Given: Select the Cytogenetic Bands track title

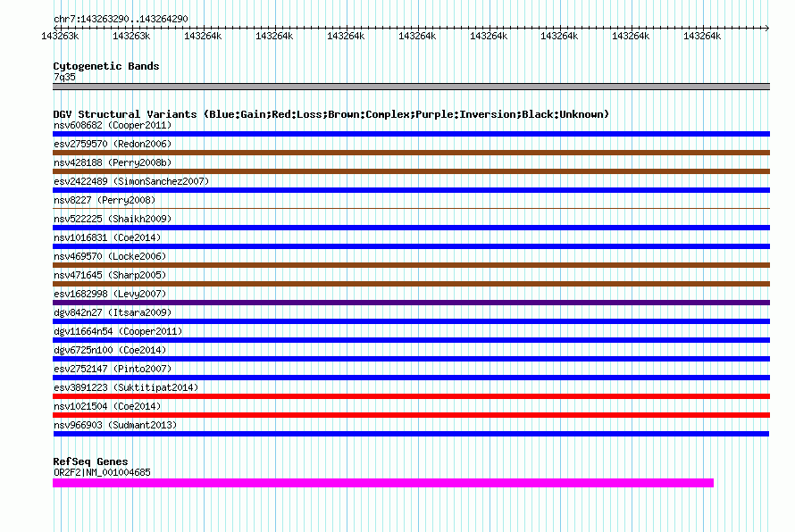Looking at the screenshot, I should 106,66.
